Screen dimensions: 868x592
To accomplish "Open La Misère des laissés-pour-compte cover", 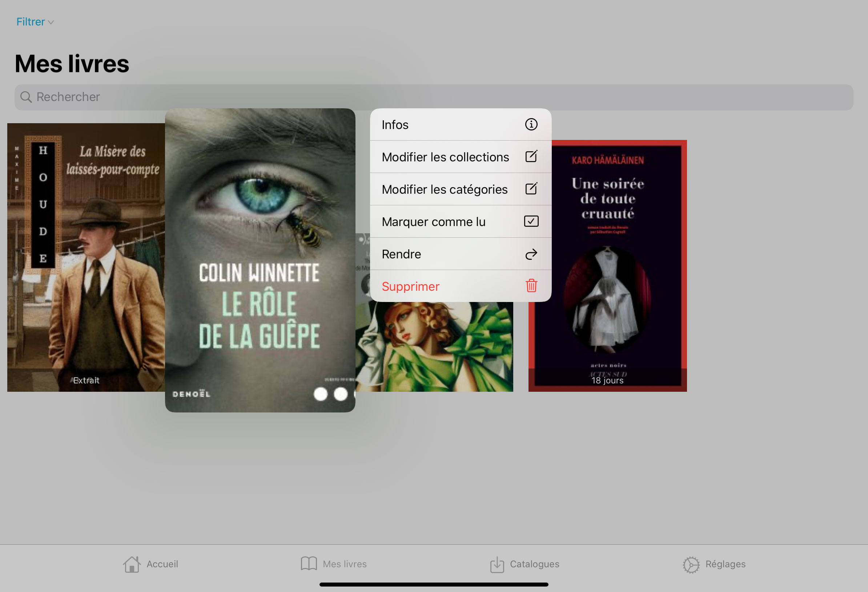I will tap(86, 258).
